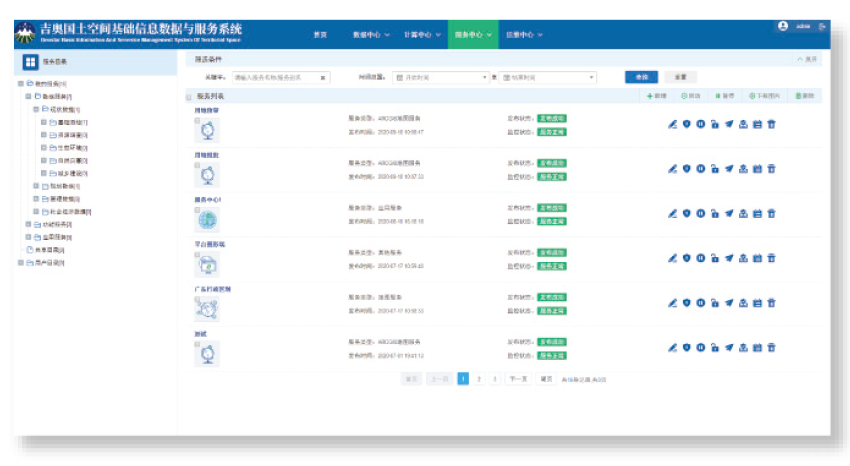Check the checkbox of the first service item
This screenshot has width=850, height=466.
[x=197, y=119]
